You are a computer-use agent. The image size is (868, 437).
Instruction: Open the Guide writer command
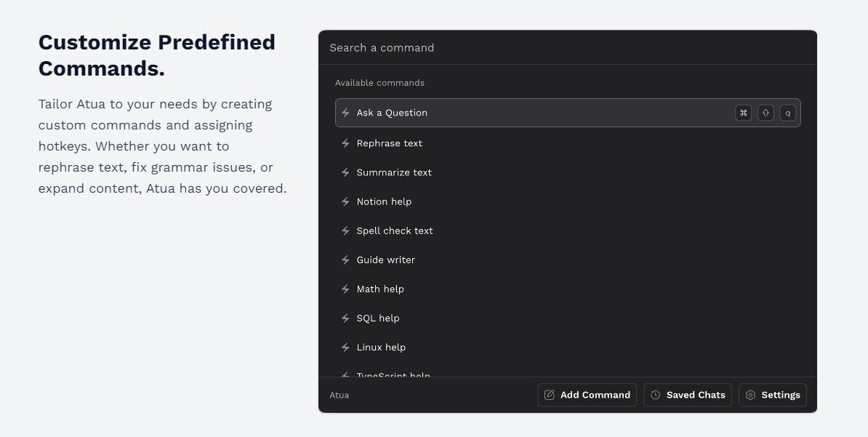tap(386, 260)
